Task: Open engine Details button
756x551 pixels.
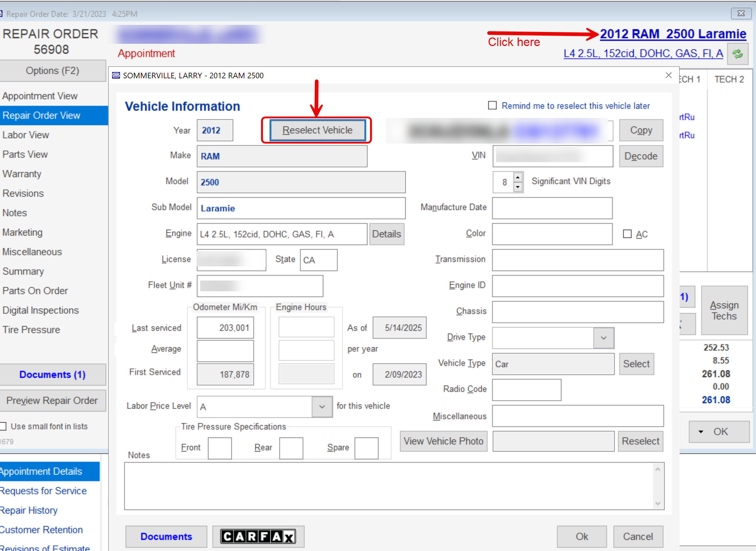Action: point(387,234)
